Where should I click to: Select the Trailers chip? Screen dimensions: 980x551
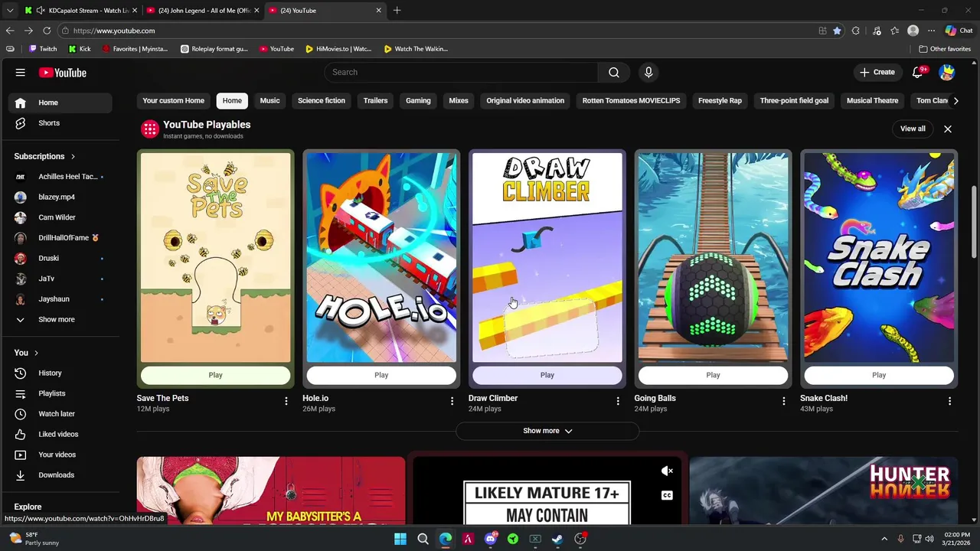click(x=375, y=101)
